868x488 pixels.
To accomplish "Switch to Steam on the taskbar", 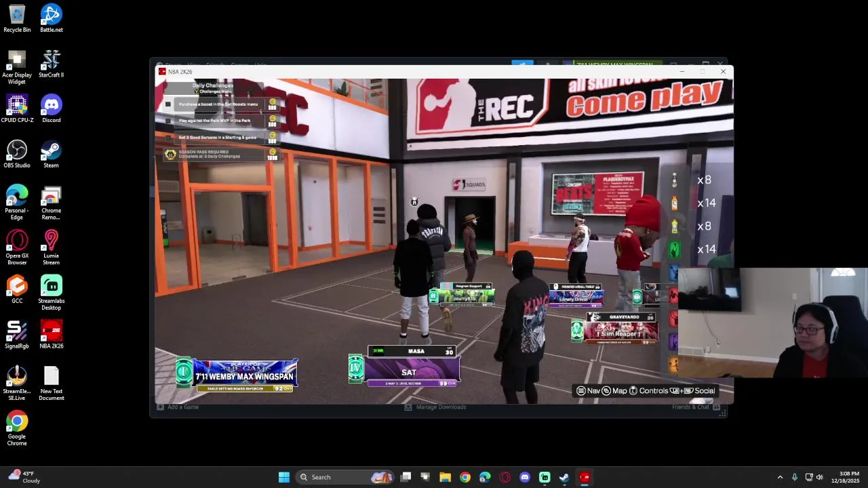I will click(564, 477).
